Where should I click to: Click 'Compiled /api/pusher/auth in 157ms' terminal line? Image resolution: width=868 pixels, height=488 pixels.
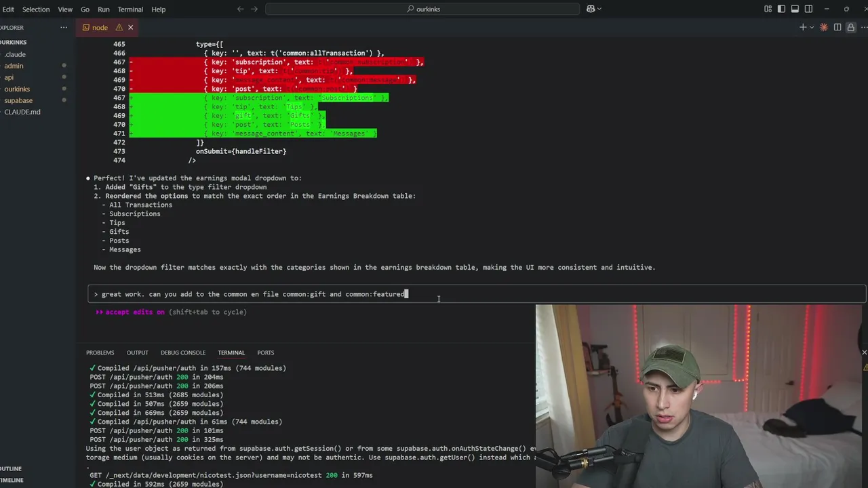[188, 368]
